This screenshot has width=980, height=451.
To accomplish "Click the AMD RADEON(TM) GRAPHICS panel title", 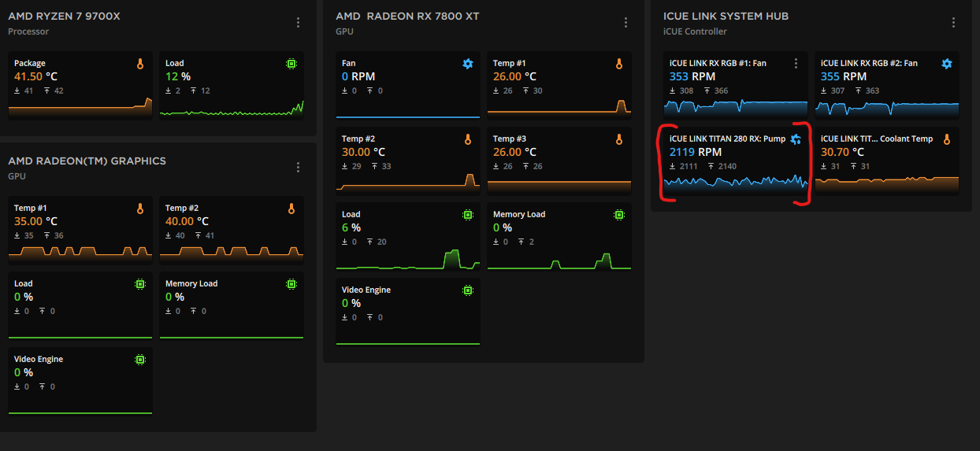I will pyautogui.click(x=87, y=161).
